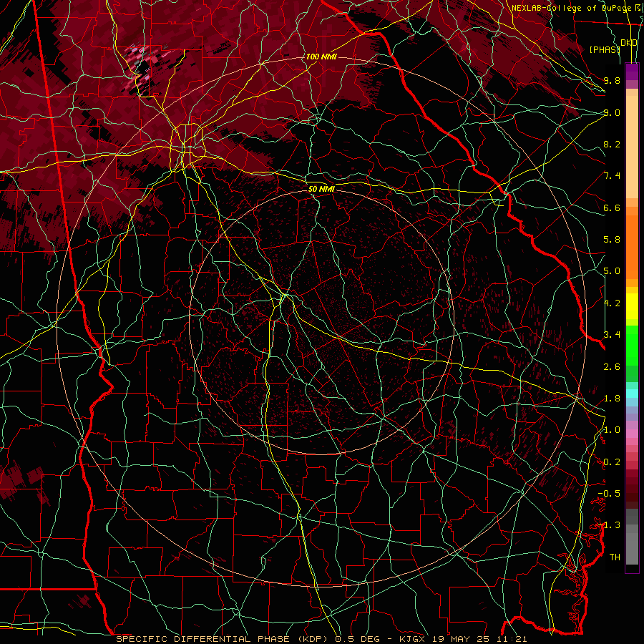Click the "100 NMI" range ring label

pos(321,57)
